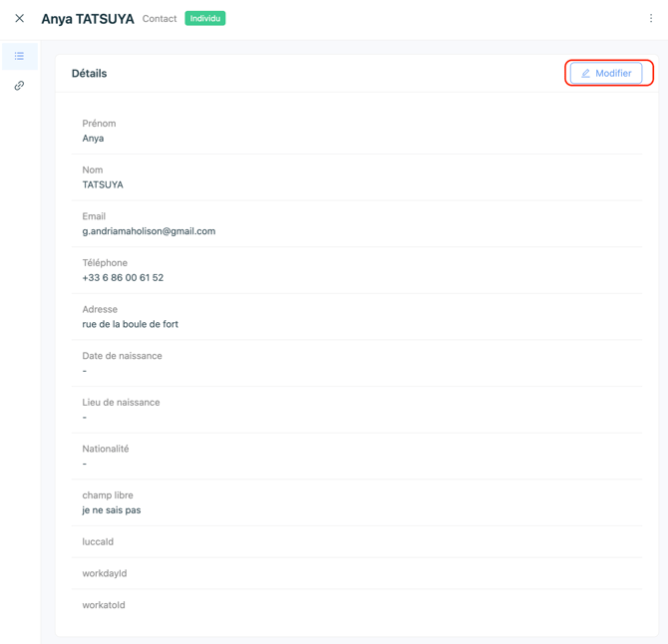Viewport: 668px width, 644px height.
Task: Click the Lieu de naissance field
Action: click(357, 410)
